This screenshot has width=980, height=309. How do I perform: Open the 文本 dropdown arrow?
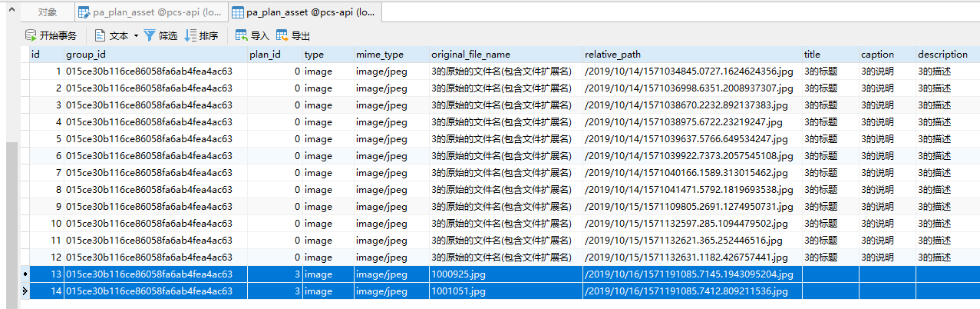tap(136, 36)
